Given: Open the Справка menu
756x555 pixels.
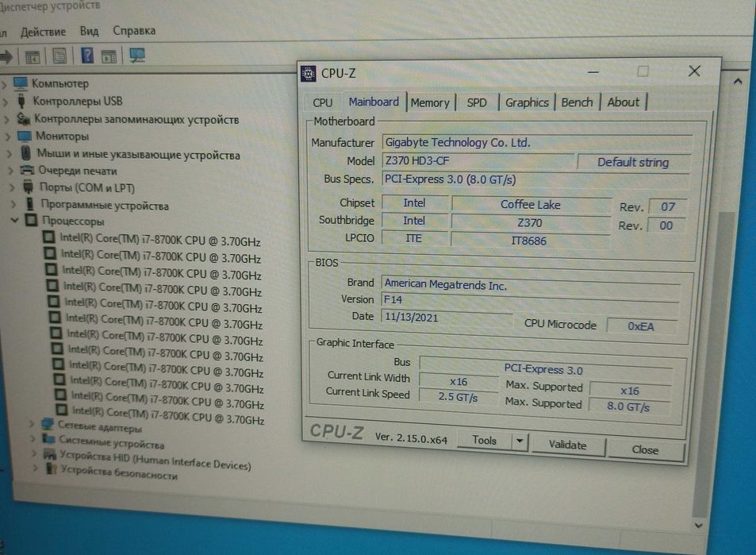Looking at the screenshot, I should click(134, 31).
